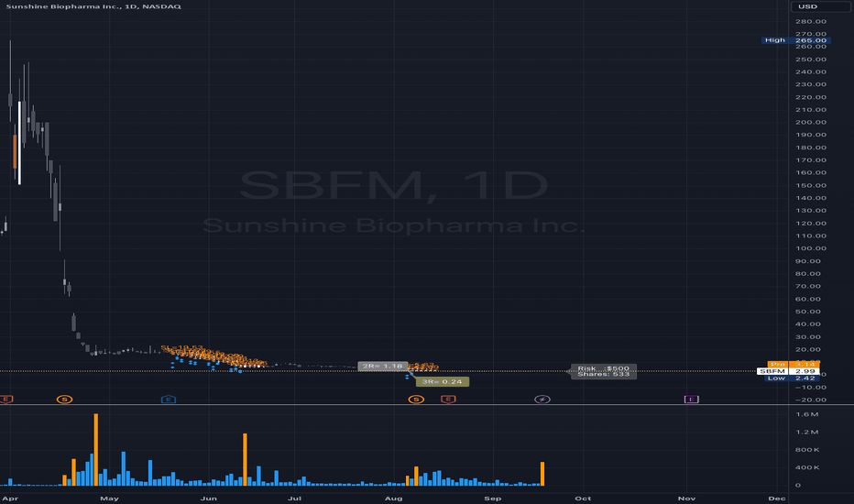Click the 100.00 price axis value
854x504 pixels.
pyautogui.click(x=811, y=248)
